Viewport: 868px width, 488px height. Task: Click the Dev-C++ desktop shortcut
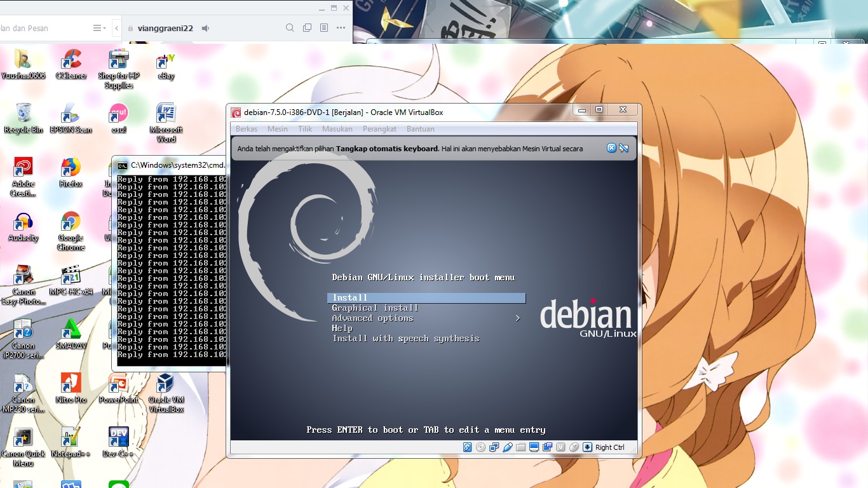118,442
